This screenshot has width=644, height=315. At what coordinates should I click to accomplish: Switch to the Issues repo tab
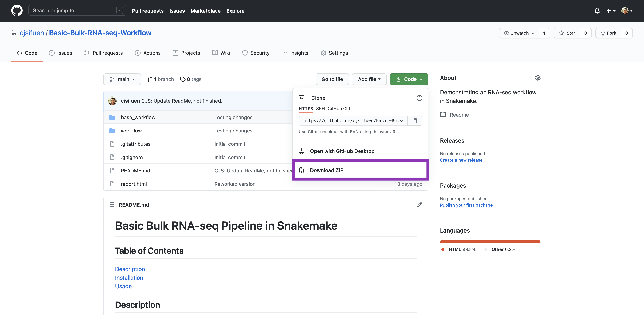(x=60, y=53)
